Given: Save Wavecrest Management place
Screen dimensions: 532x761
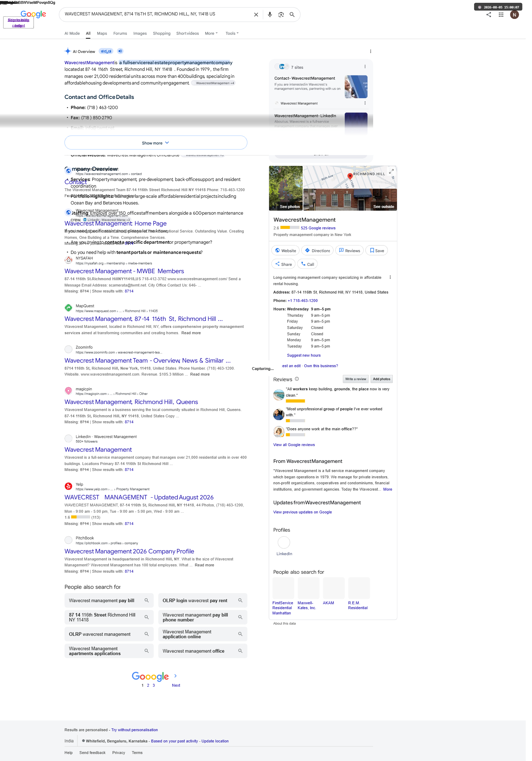Looking at the screenshot, I should click(377, 250).
